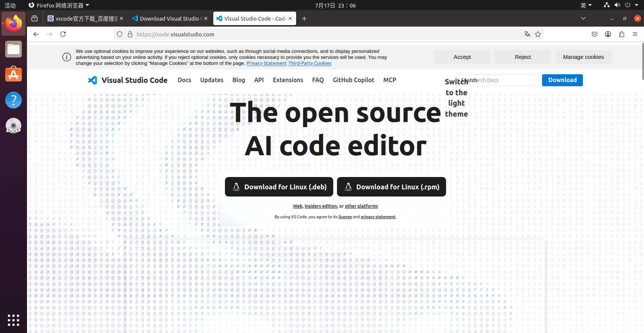Reload the current page

coord(63,34)
